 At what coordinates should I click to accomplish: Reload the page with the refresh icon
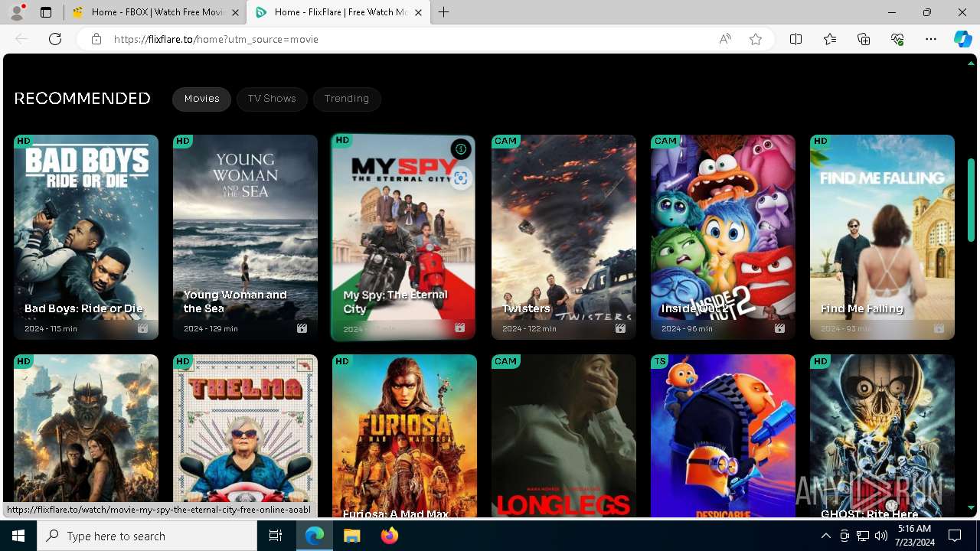55,39
